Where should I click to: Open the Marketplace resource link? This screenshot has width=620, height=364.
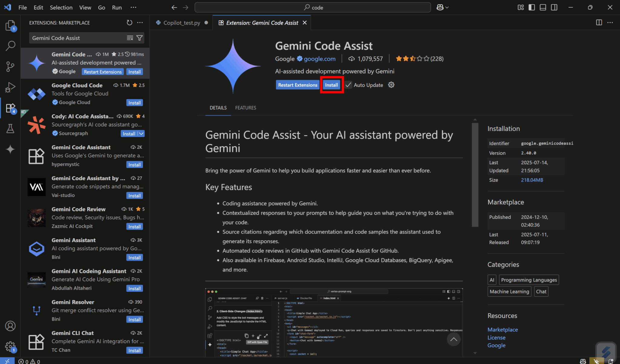pos(503,330)
